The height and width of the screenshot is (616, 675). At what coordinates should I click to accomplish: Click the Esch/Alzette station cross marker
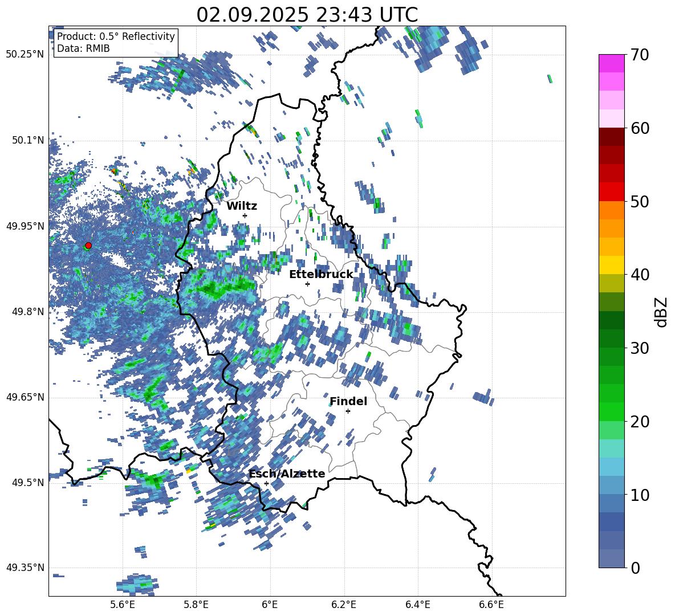[x=266, y=483]
